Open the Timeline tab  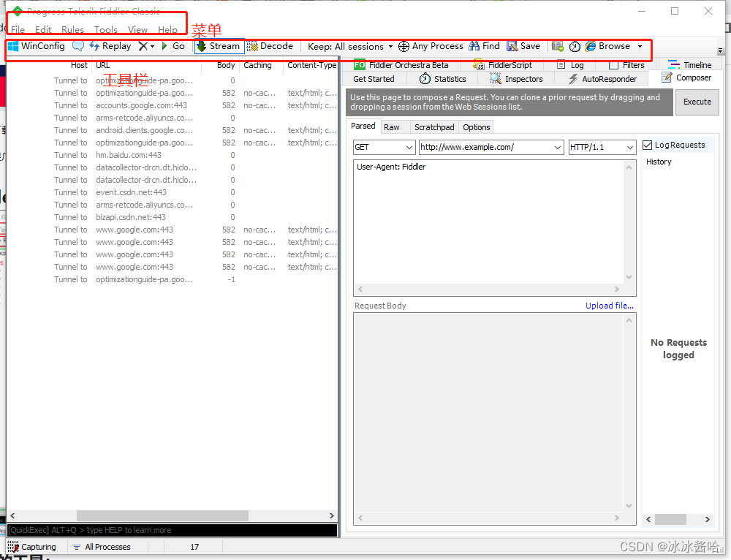[689, 65]
